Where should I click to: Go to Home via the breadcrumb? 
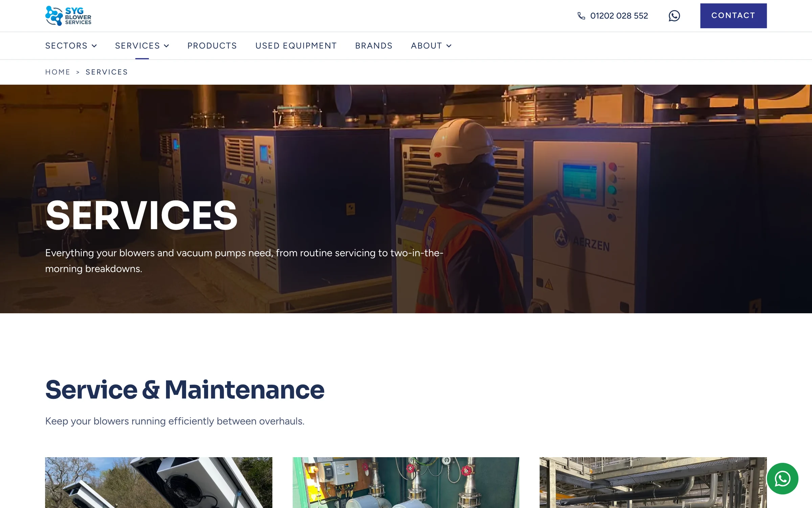[x=58, y=72]
